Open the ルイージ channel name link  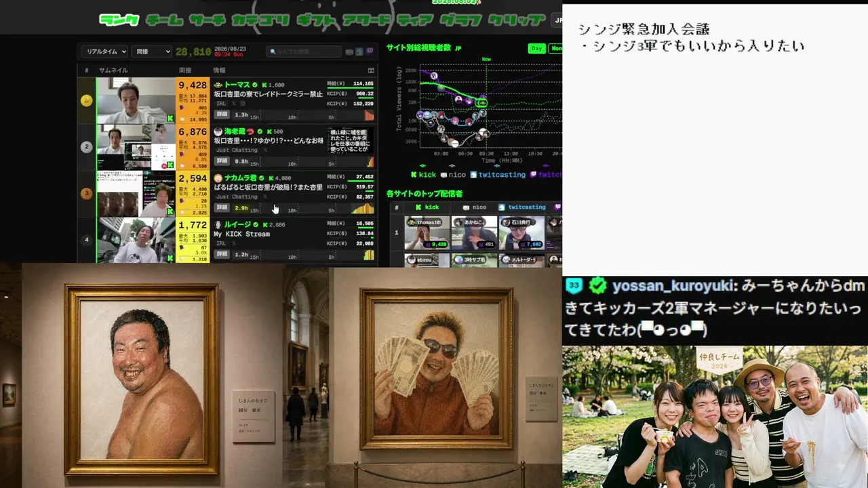(x=237, y=224)
